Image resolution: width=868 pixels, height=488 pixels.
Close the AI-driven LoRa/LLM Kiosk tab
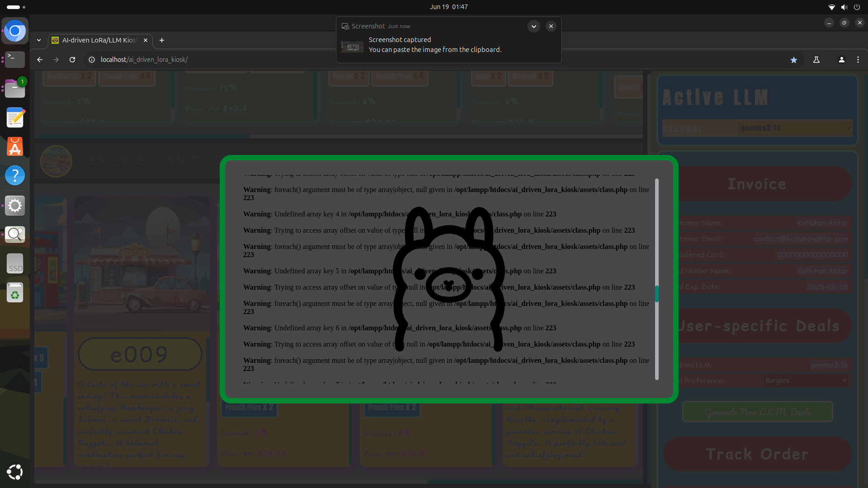pyautogui.click(x=146, y=40)
